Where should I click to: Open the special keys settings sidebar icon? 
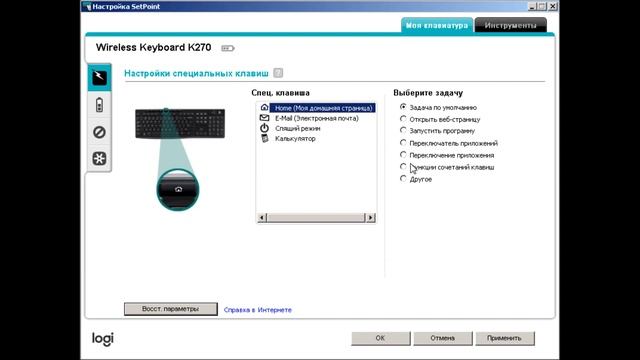pyautogui.click(x=99, y=77)
